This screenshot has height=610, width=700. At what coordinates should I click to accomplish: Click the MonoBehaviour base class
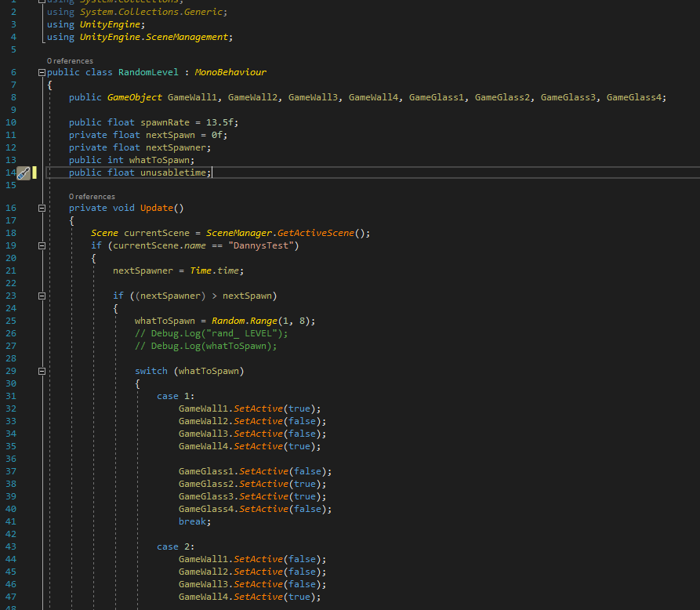click(x=230, y=72)
